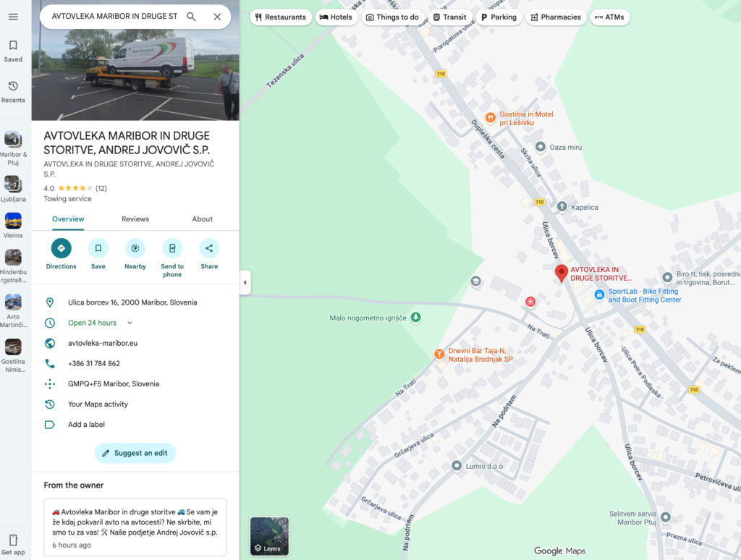
Task: Click the Oaza miru map marker
Action: coord(541,147)
